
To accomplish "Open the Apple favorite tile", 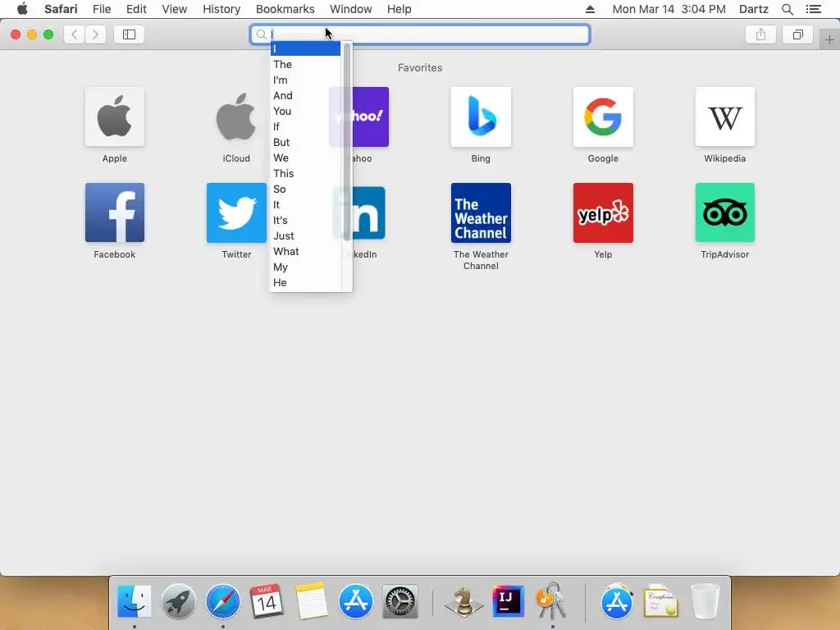I will tap(115, 116).
